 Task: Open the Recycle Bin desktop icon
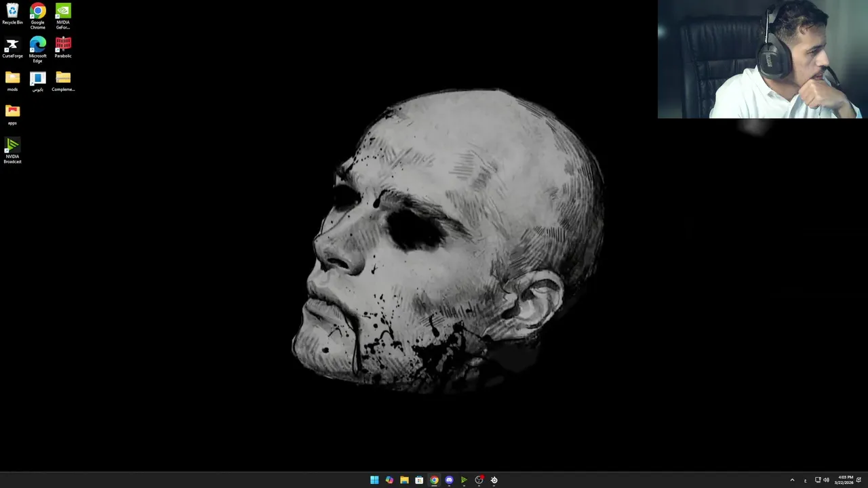click(12, 14)
